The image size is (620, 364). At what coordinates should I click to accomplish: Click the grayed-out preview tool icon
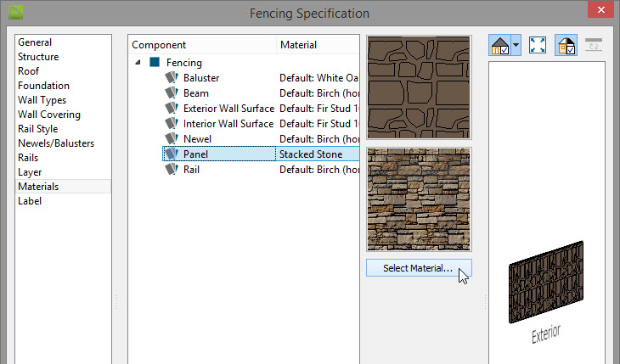coord(594,45)
